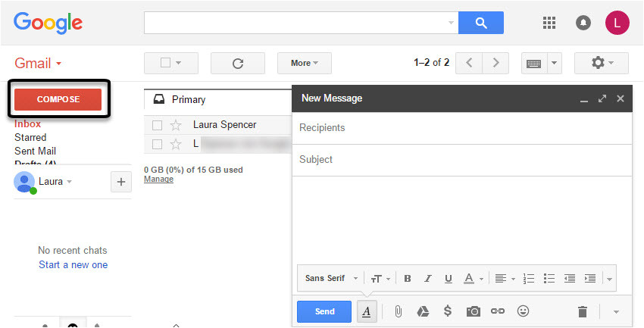The image size is (644, 328).
Task: Attach a file with the paperclip icon
Action: point(398,311)
